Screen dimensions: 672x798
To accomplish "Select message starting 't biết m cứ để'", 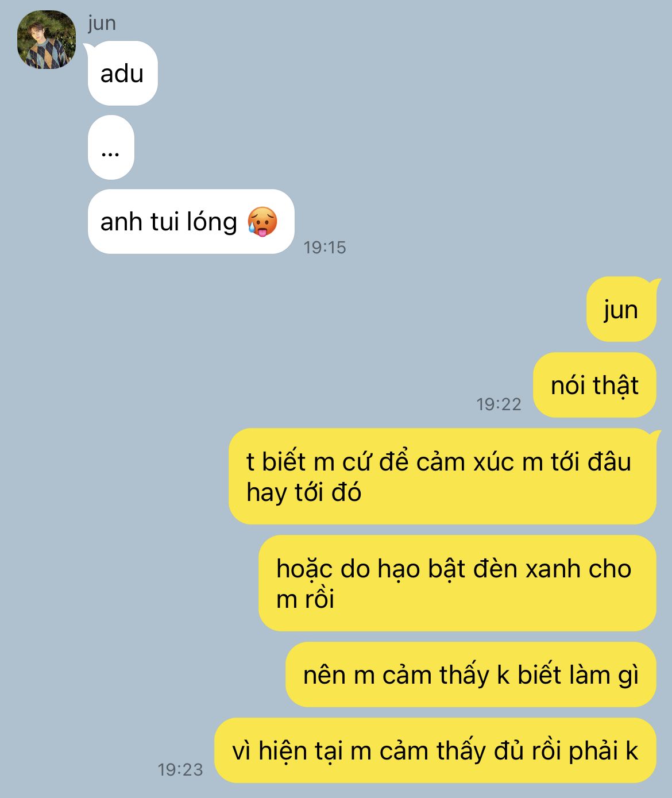I will pos(442,476).
